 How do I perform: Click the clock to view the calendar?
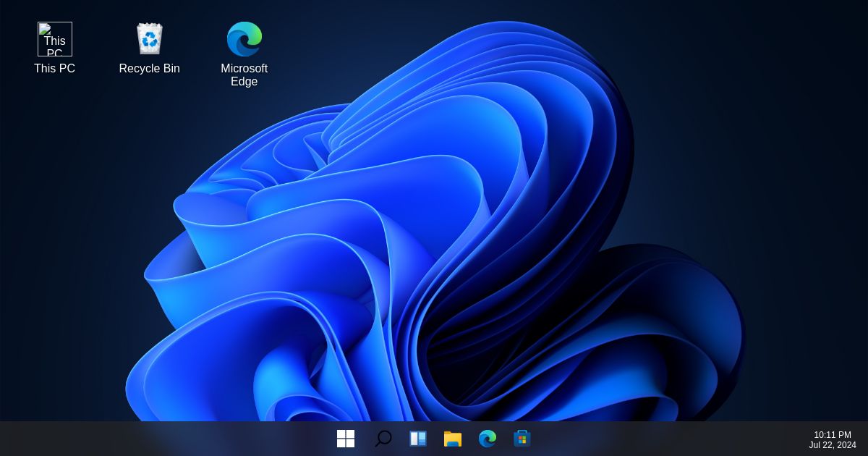point(832,434)
